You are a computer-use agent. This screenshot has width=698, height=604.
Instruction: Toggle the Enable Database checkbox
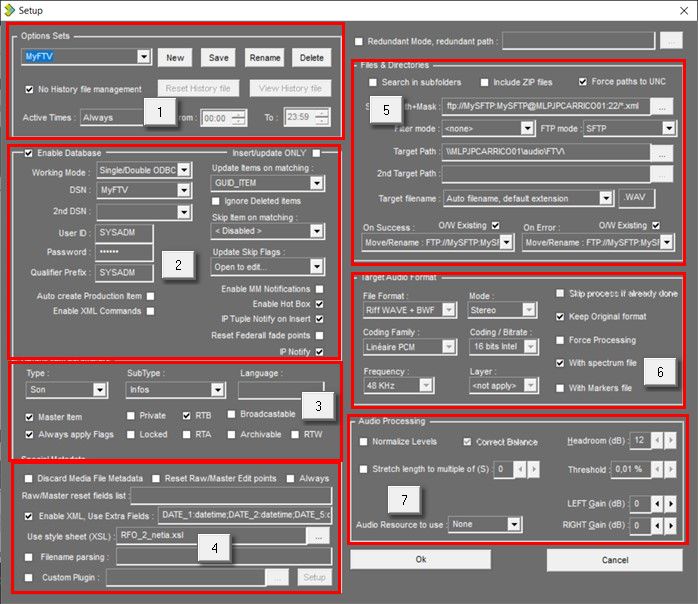[x=28, y=152]
